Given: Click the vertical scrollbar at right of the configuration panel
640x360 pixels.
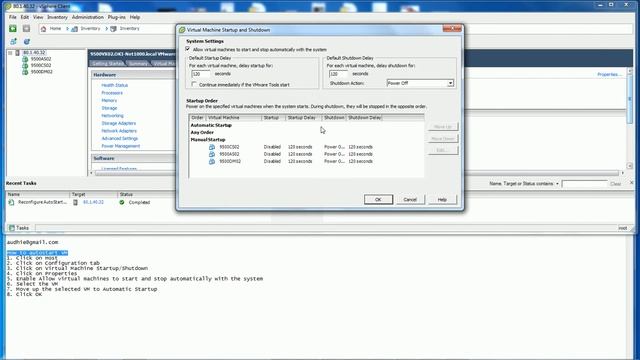Looking at the screenshot, I should click(629, 118).
